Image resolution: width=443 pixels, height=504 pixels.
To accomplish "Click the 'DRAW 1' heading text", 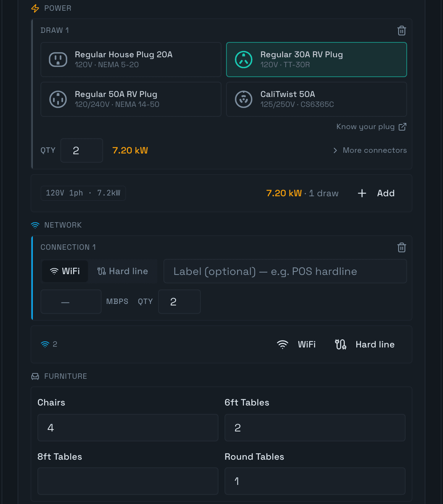I will pos(55,31).
